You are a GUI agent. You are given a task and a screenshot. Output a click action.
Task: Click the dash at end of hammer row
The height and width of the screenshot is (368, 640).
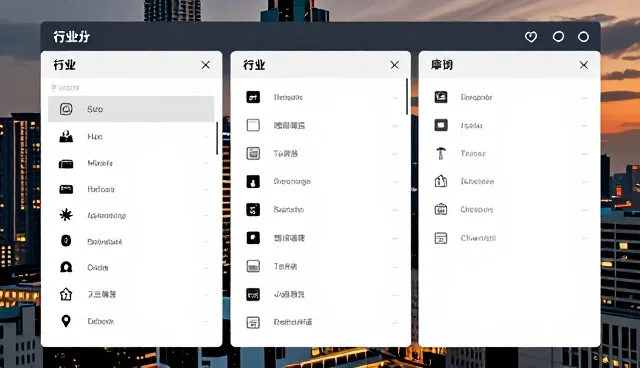[x=584, y=154]
